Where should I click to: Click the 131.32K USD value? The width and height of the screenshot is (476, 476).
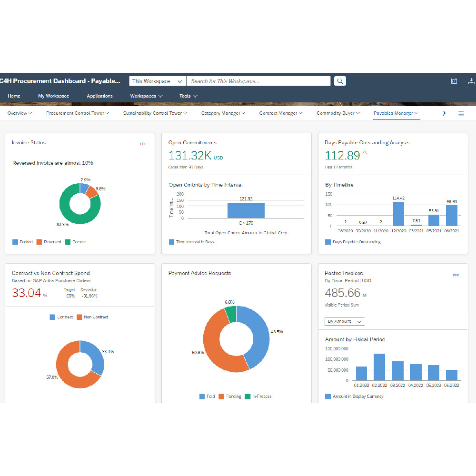(x=196, y=156)
